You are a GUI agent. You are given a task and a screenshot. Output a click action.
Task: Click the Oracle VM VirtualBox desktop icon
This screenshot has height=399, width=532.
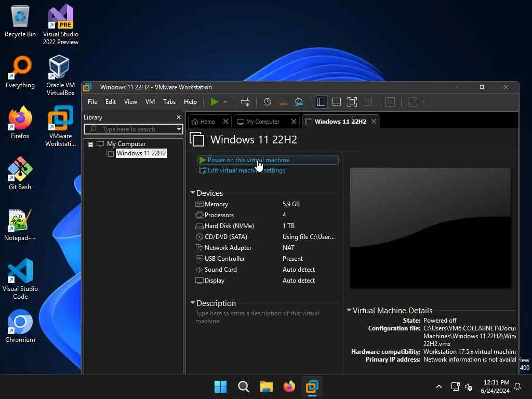tap(60, 76)
